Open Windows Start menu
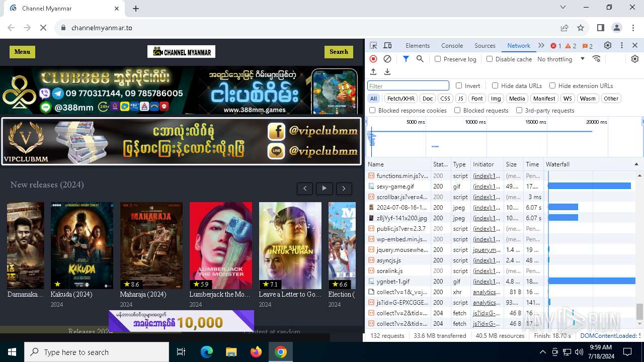The width and height of the screenshot is (644, 362). [12, 352]
